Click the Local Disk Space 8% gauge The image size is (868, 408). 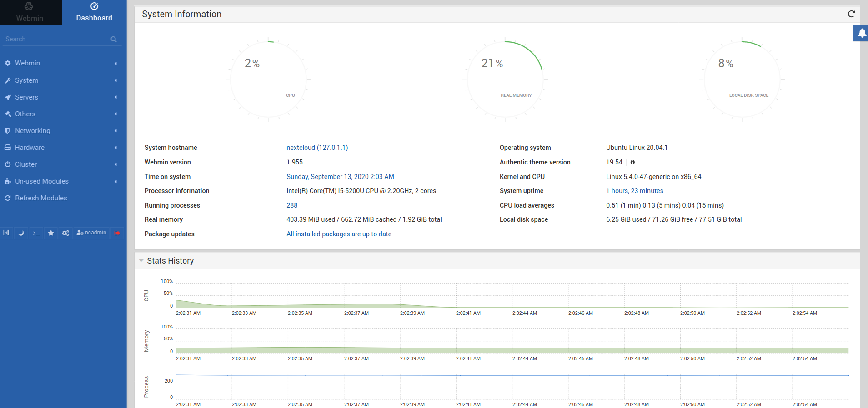[x=743, y=80]
